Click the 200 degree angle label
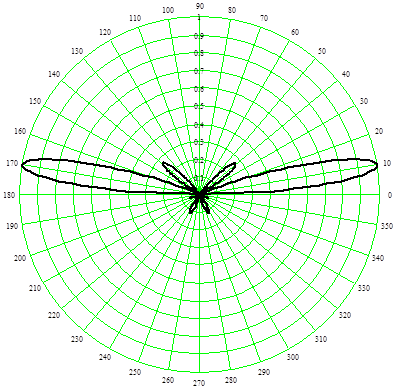Image resolution: width=396 pixels, height=388 pixels. coord(20,258)
